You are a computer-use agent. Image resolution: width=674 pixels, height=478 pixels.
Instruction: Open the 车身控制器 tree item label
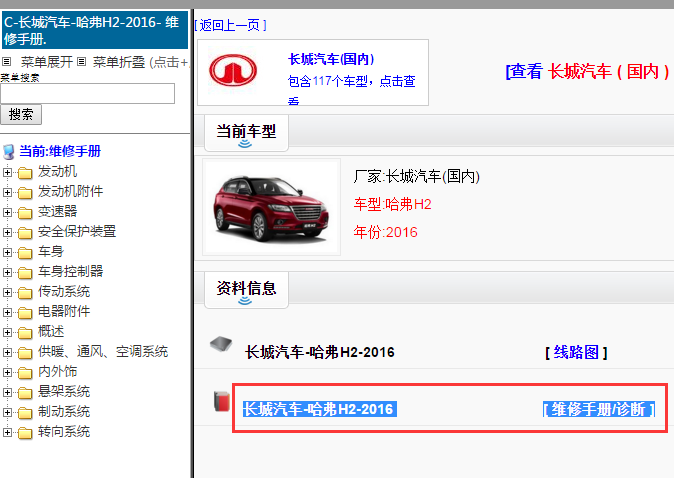pos(70,271)
